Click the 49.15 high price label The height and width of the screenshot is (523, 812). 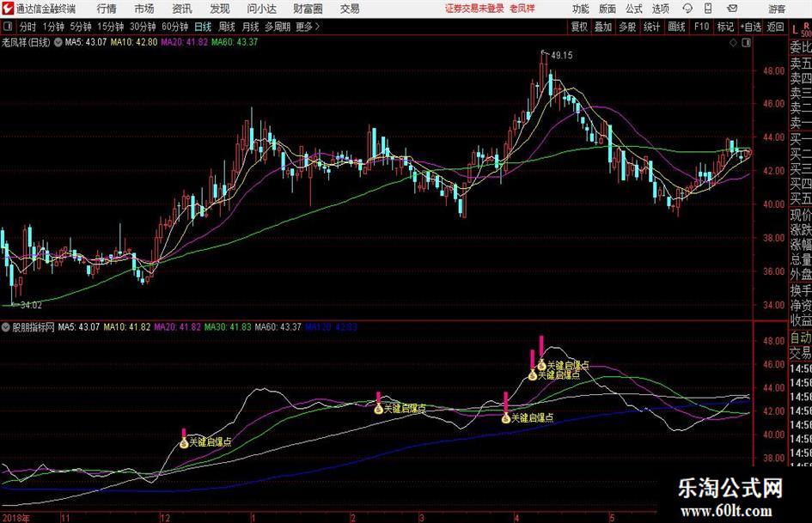pos(562,56)
